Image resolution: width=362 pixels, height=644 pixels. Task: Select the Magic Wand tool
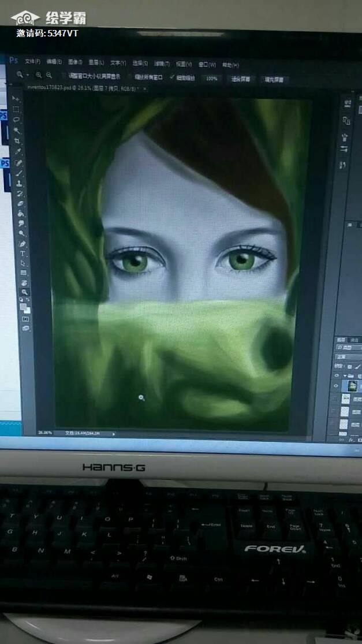click(x=17, y=130)
